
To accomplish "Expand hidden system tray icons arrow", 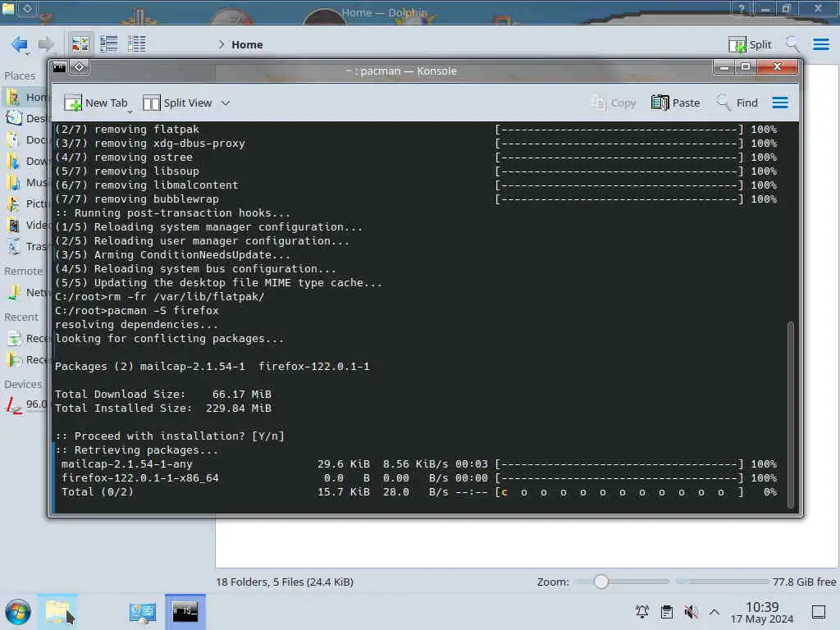I will click(x=714, y=612).
